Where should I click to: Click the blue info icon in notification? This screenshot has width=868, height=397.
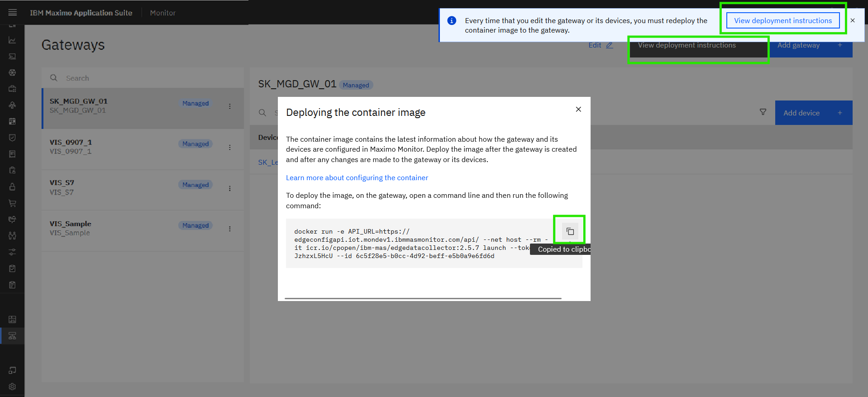[452, 21]
